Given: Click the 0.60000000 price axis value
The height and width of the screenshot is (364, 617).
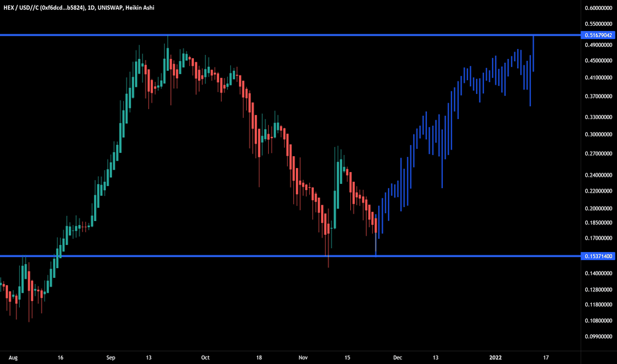Looking at the screenshot, I should [x=598, y=8].
